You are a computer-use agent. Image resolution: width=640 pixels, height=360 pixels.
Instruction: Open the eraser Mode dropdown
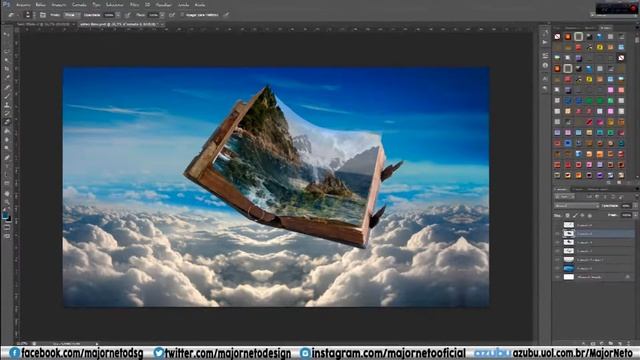tap(72, 15)
